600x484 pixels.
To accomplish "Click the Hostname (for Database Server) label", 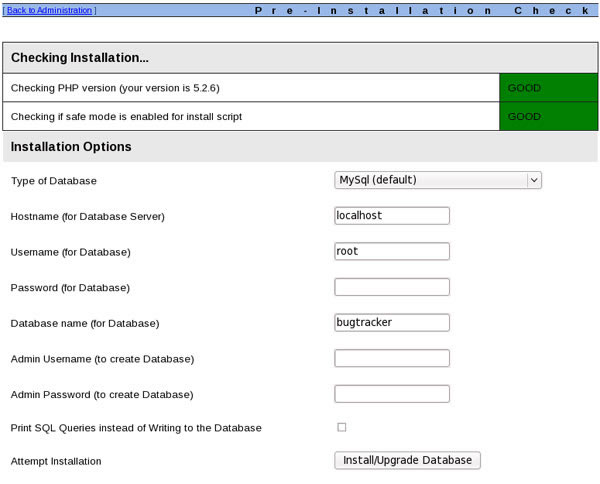I will [x=88, y=217].
